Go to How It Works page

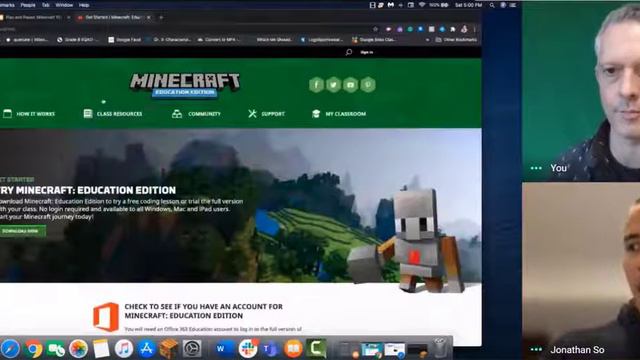tap(29, 114)
